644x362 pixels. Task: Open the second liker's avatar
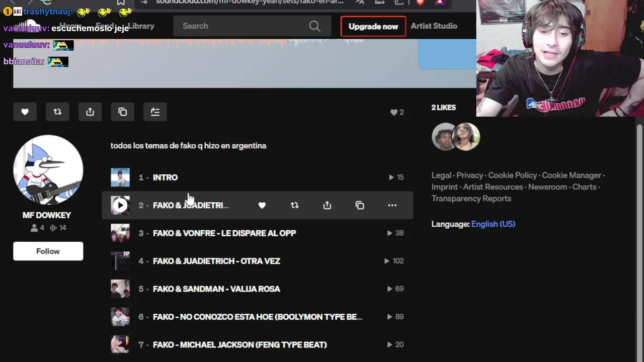coord(466,137)
